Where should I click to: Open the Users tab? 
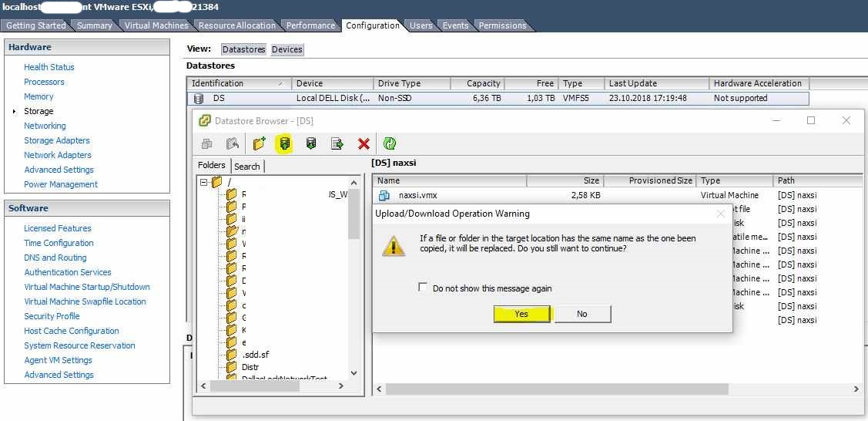click(421, 25)
